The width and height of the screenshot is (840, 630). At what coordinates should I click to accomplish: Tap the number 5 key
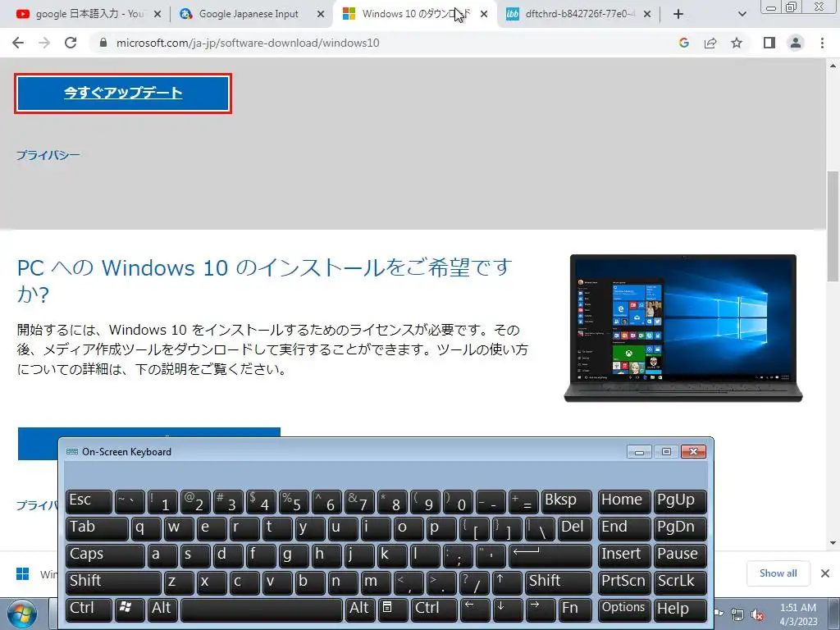click(294, 501)
